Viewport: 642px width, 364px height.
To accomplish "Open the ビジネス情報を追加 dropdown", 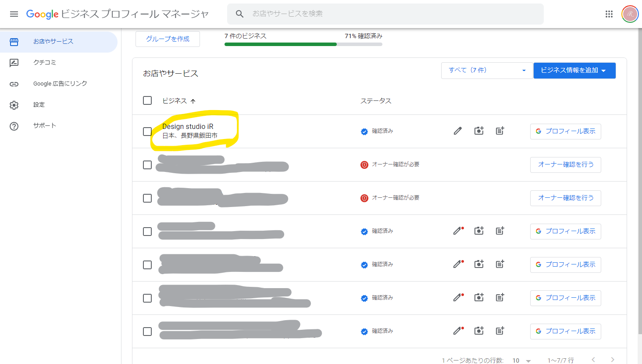I will pos(574,70).
